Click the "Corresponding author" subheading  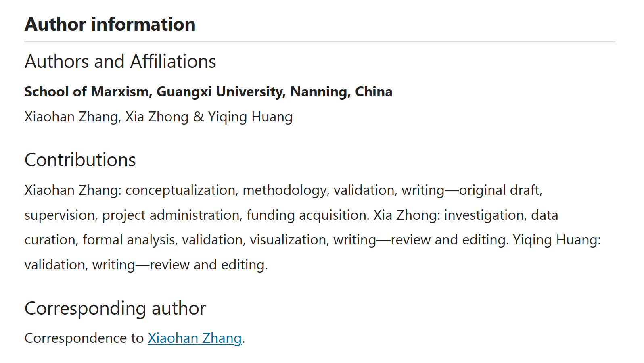pyautogui.click(x=115, y=309)
